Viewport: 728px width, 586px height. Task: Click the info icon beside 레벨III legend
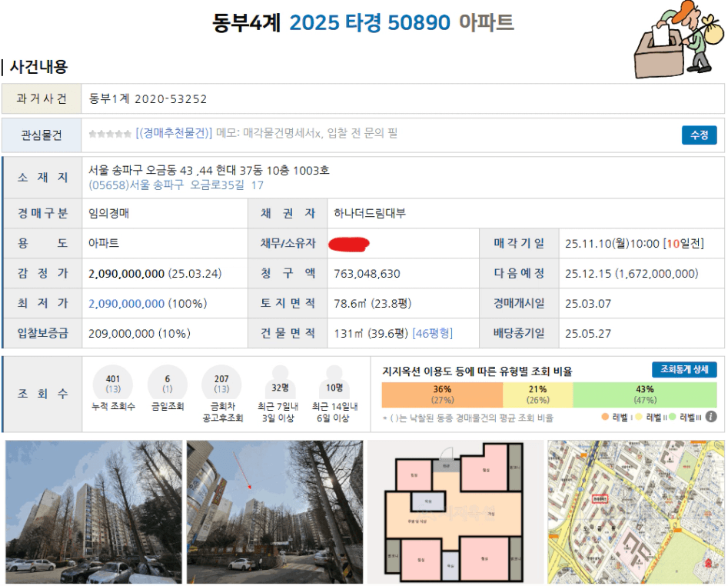tap(711, 417)
